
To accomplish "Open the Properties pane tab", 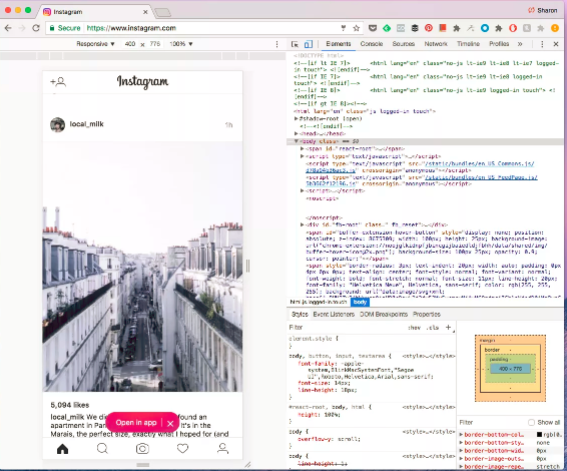I will pyautogui.click(x=427, y=314).
